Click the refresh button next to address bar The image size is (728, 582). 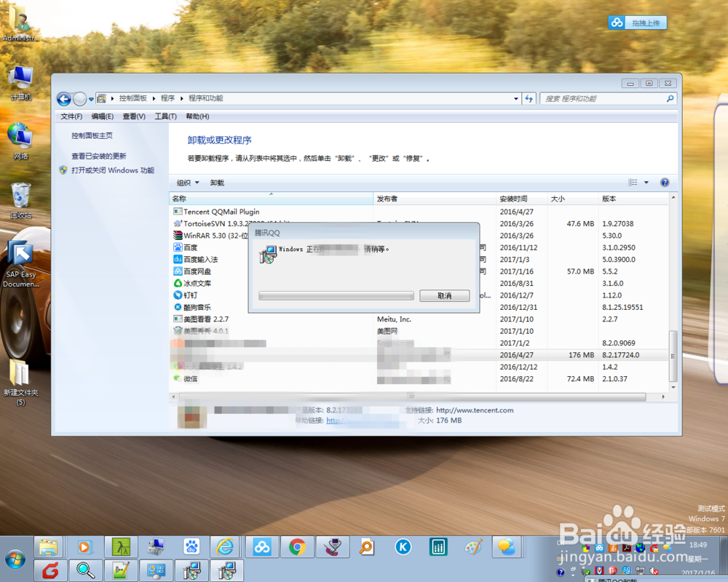click(529, 98)
